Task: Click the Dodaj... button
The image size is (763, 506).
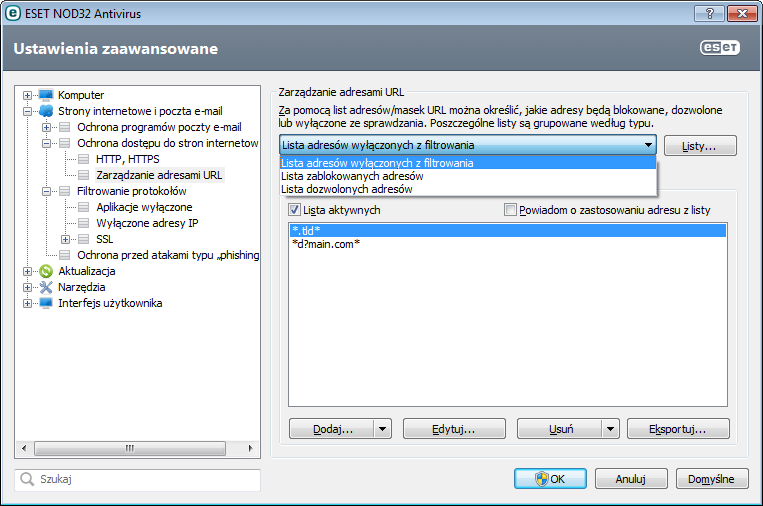Action: 332,429
